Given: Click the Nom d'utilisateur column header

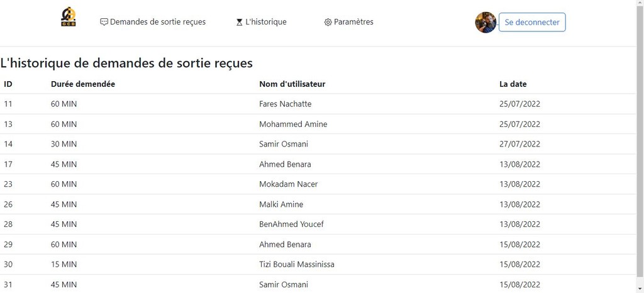Looking at the screenshot, I should (x=292, y=84).
